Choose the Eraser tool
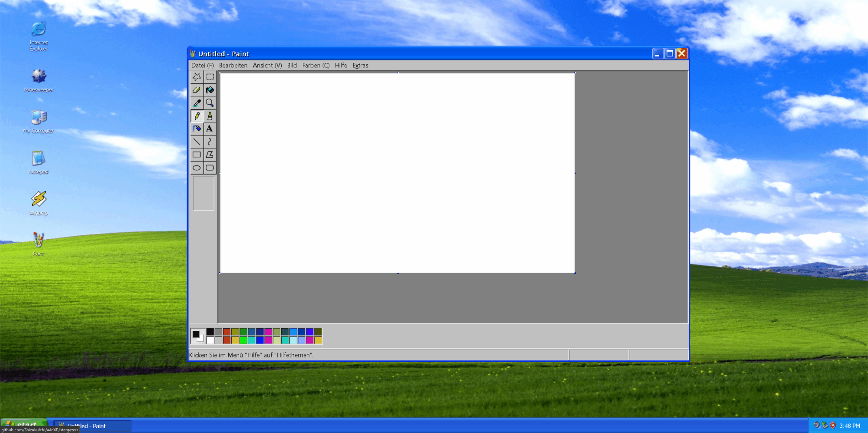Viewport: 868px width, 433px height. [197, 90]
